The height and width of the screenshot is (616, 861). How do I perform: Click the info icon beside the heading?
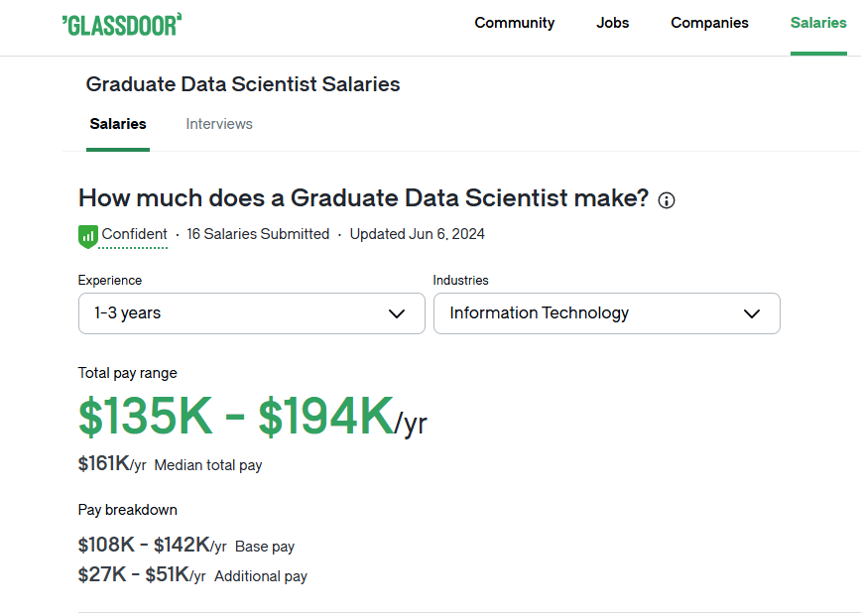tap(666, 201)
